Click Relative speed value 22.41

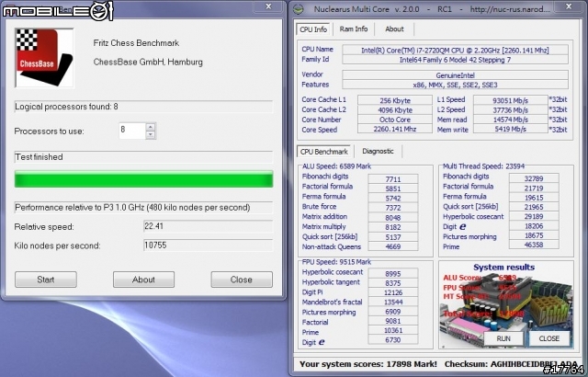pyautogui.click(x=209, y=226)
